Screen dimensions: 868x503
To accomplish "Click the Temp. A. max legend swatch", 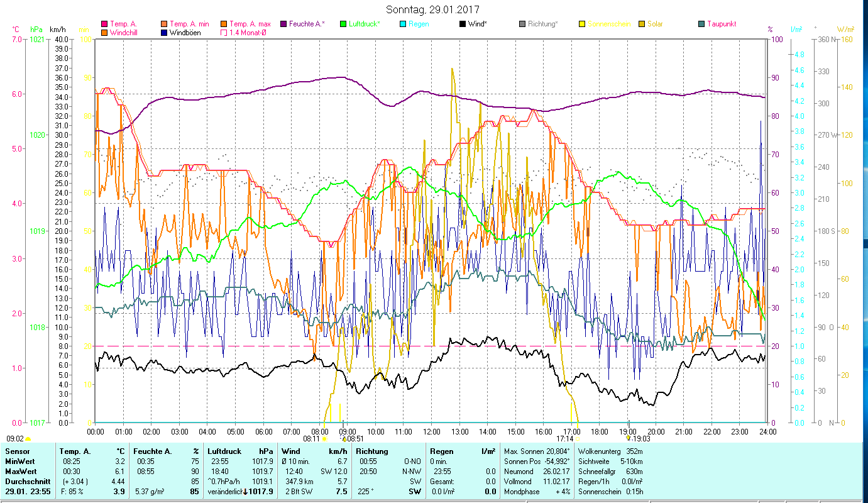I will click(224, 25).
